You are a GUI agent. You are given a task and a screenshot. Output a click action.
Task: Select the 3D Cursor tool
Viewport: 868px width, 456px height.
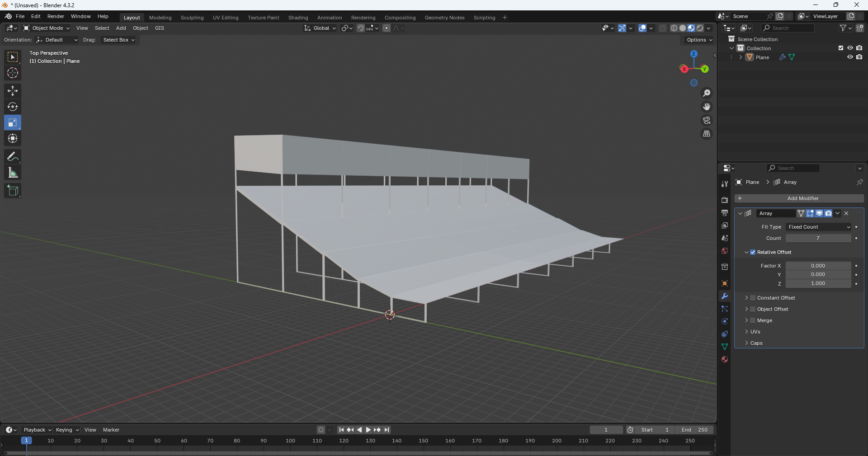pos(13,73)
